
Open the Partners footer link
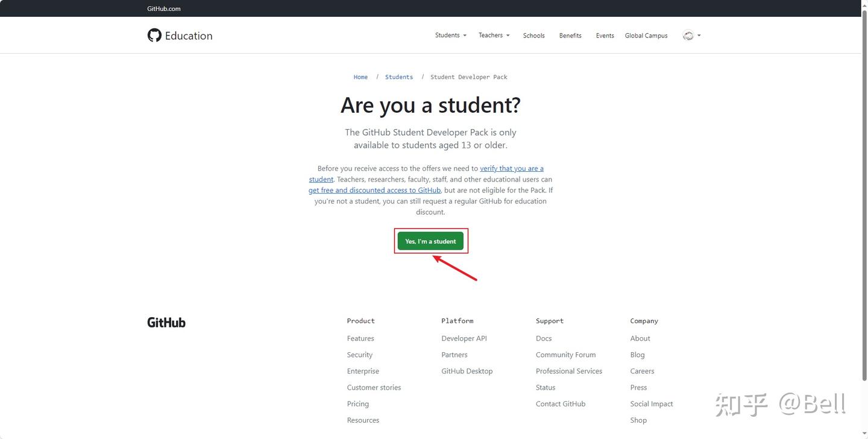click(x=454, y=355)
